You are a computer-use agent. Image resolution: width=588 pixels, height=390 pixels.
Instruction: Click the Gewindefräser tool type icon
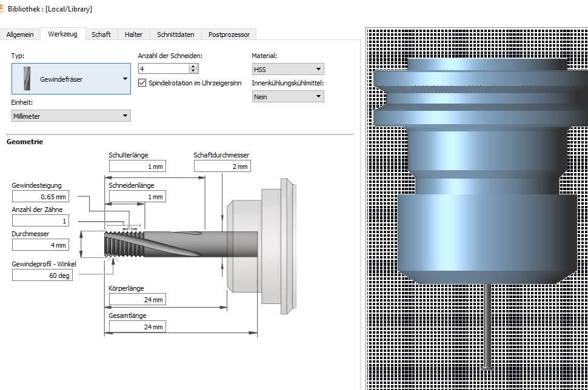coord(27,79)
